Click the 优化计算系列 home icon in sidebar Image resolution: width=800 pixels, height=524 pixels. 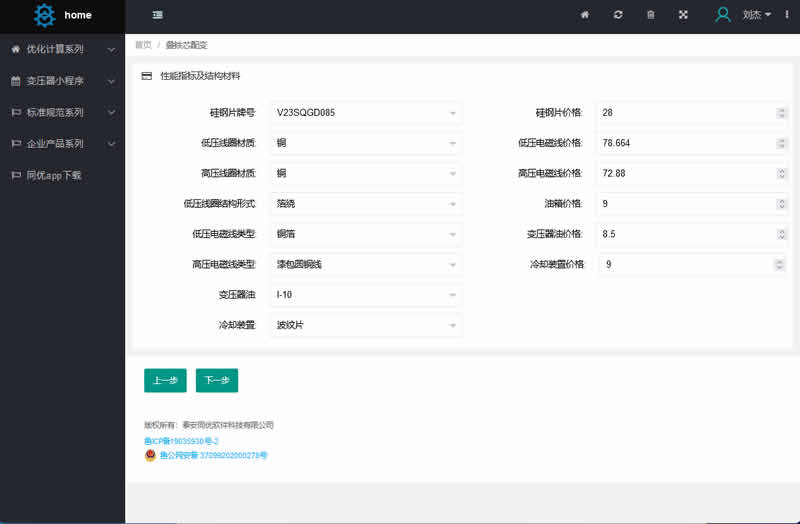16,49
